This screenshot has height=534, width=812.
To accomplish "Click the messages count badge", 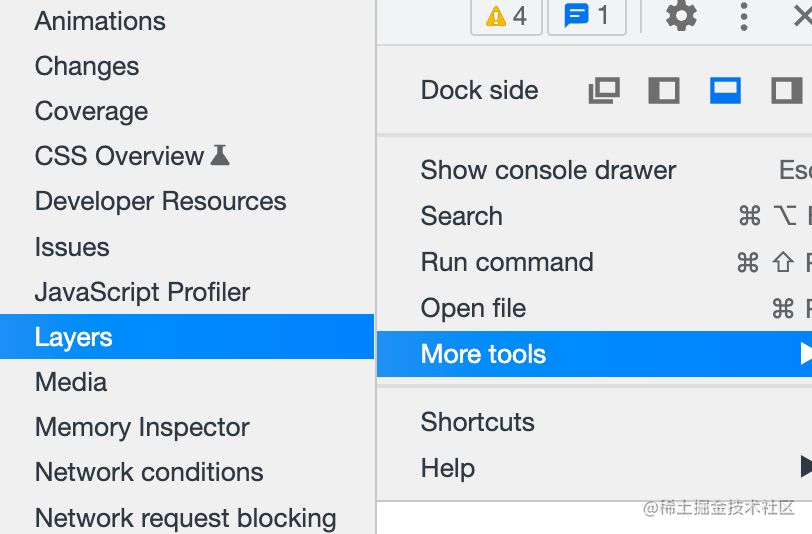I will 587,16.
